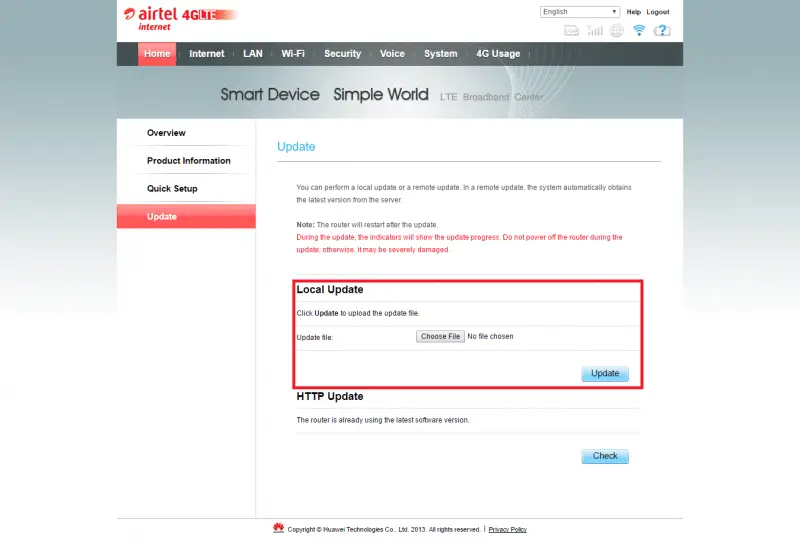Select the Home navigation tab
800x559 pixels.
(157, 54)
